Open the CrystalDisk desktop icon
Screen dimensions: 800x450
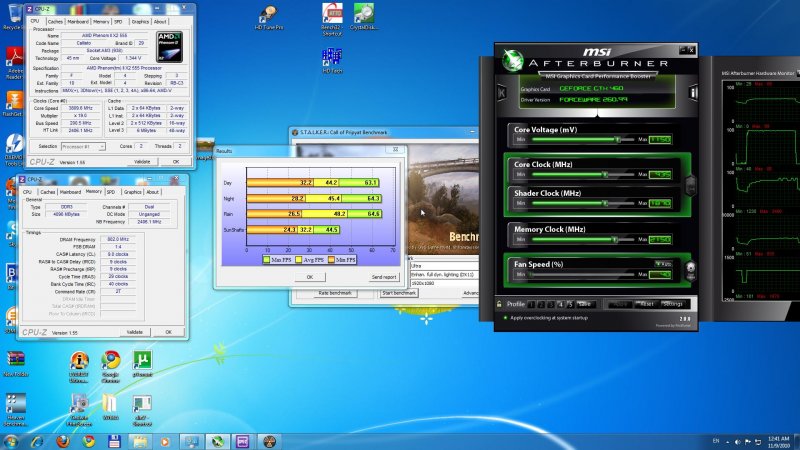pyautogui.click(x=364, y=17)
